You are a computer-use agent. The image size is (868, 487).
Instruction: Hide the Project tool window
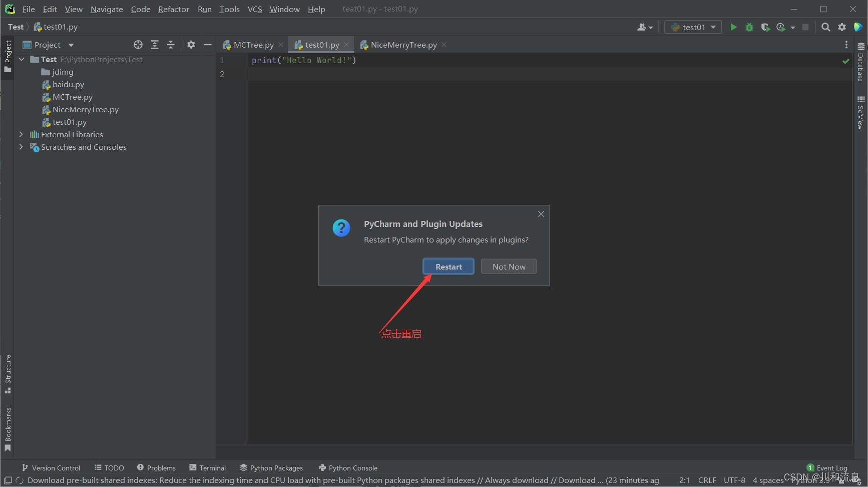coord(208,45)
